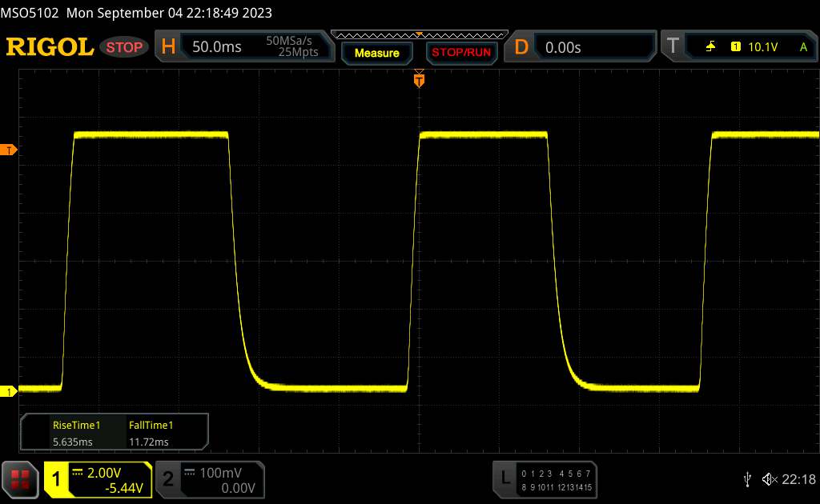Toggle acquisition with the STOP/RUN button
Viewport: 820px width, 504px height.
pos(460,53)
